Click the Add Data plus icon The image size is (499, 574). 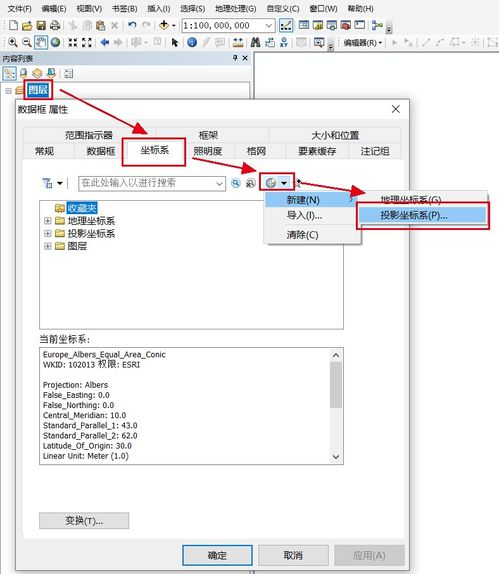(x=164, y=25)
